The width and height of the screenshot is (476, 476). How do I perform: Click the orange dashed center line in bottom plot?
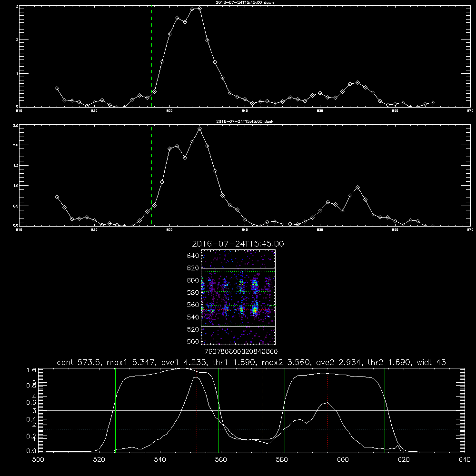click(262, 410)
